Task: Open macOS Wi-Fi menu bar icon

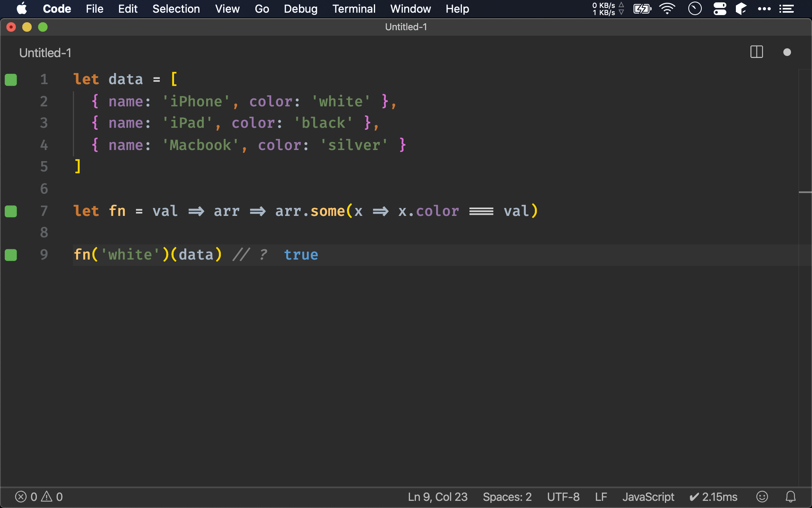Action: click(x=667, y=9)
